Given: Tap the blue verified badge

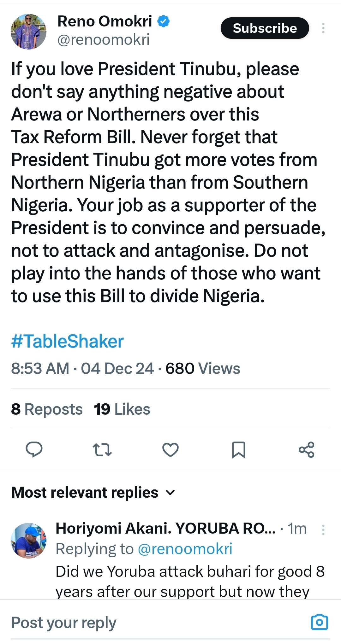Looking at the screenshot, I should pos(164,21).
